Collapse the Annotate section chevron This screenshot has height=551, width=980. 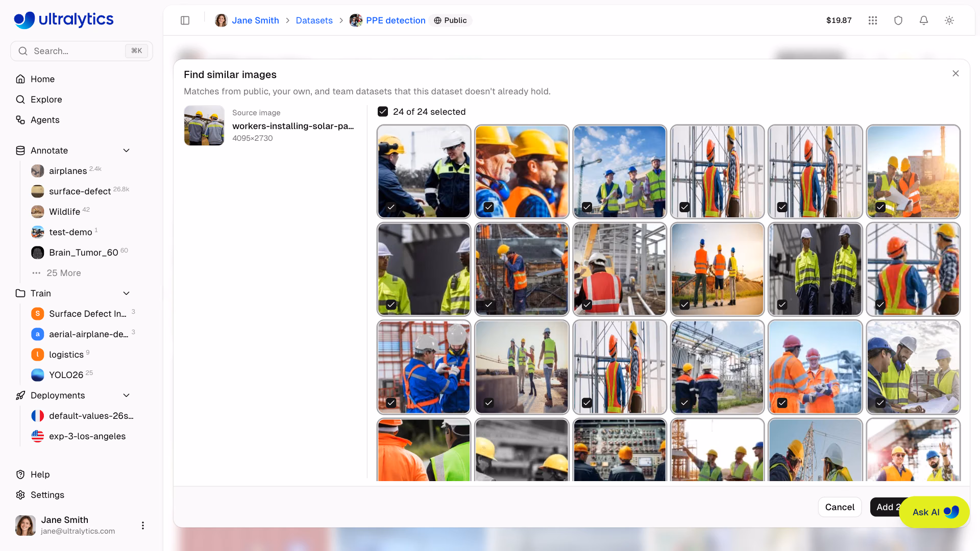point(127,151)
